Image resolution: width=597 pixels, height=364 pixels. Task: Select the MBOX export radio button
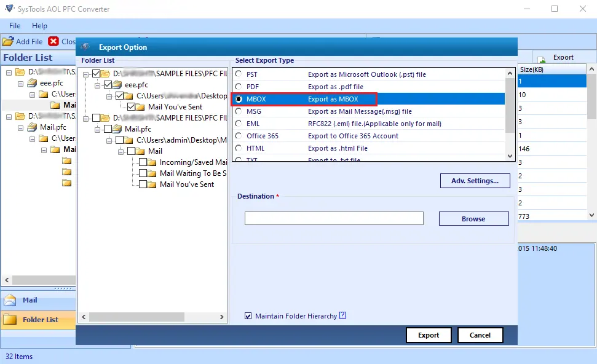pos(239,99)
